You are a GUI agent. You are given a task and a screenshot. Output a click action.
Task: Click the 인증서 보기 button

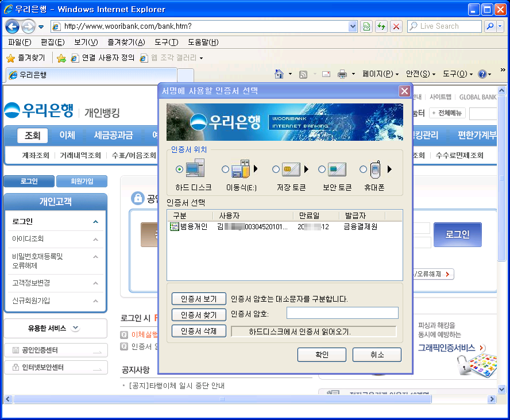tap(199, 299)
